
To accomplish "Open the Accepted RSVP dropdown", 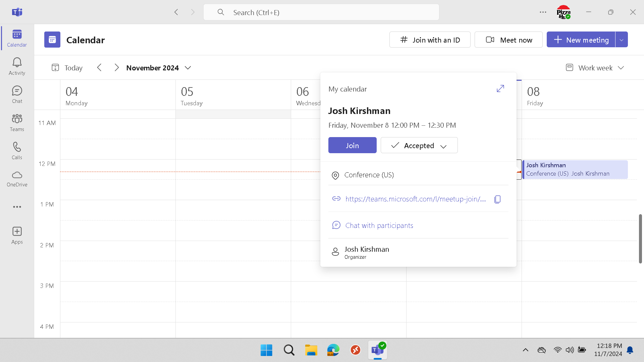I will click(x=419, y=145).
